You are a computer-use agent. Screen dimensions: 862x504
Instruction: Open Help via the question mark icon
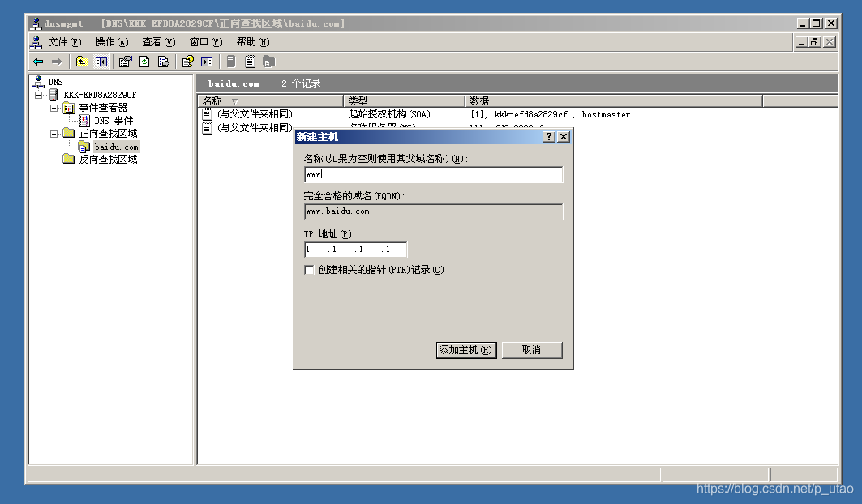(x=188, y=62)
